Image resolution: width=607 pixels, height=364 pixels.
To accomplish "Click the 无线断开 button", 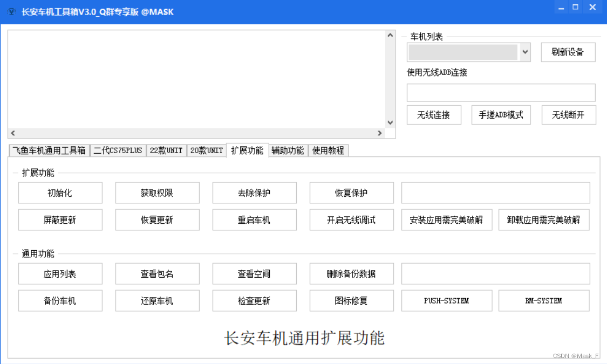I will click(x=568, y=115).
